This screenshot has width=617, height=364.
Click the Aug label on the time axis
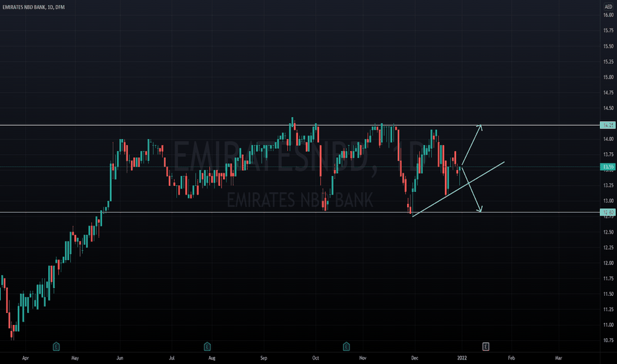(212, 358)
